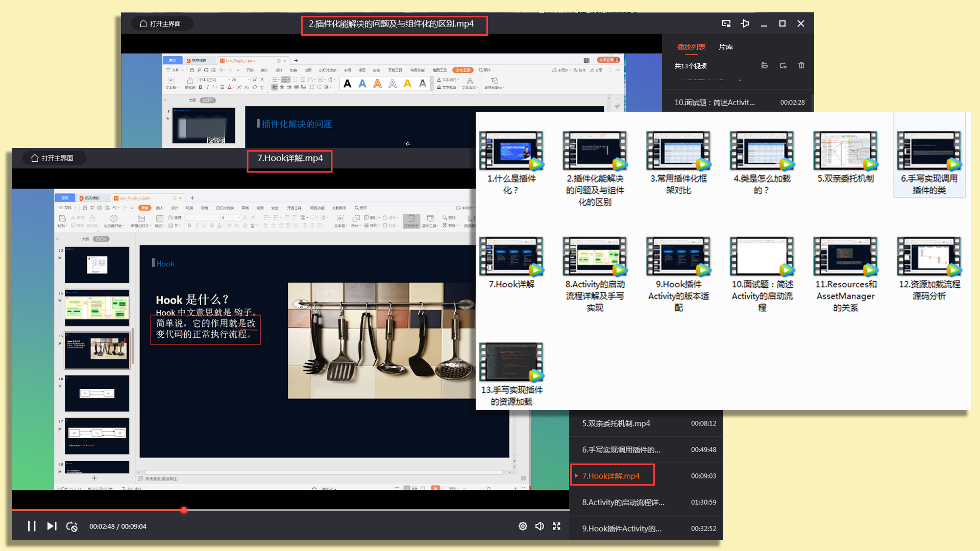980x551 pixels.
Task: Click trash icon to clear playlist
Action: coord(801,65)
